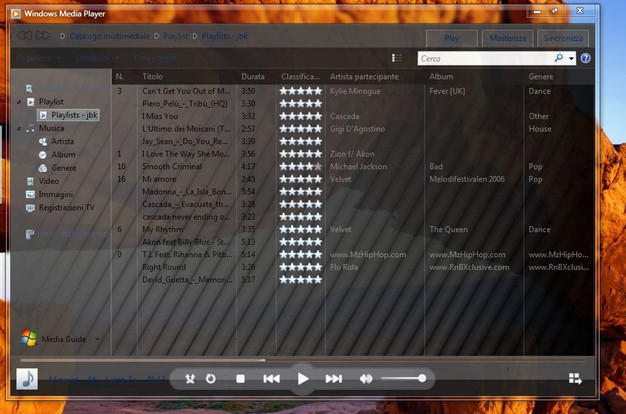Open the Sincronizza tab
Image resolution: width=626 pixels, height=414 pixels.
pyautogui.click(x=563, y=38)
